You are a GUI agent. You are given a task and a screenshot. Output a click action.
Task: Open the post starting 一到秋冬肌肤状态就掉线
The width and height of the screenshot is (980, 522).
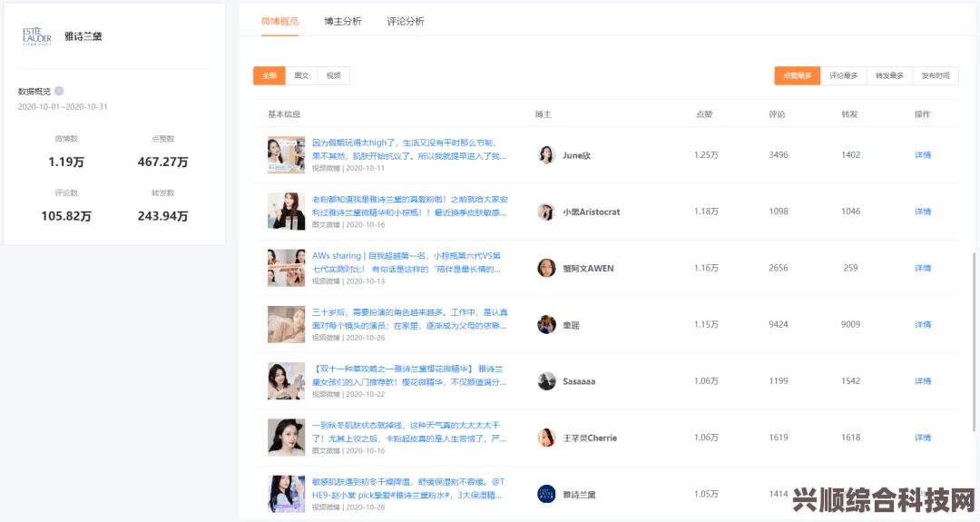pos(409,432)
